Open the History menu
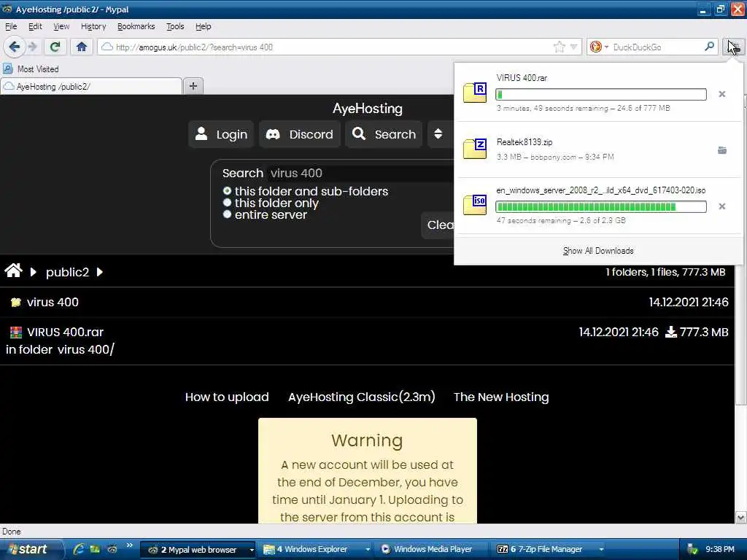 (x=93, y=26)
